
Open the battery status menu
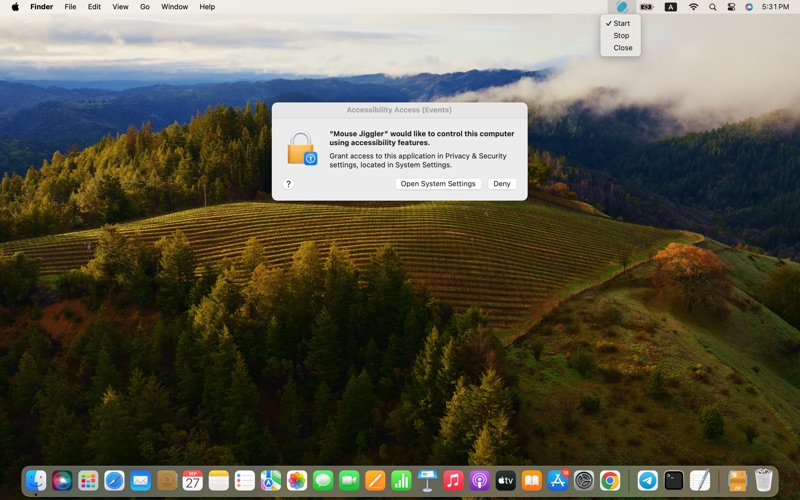(647, 7)
